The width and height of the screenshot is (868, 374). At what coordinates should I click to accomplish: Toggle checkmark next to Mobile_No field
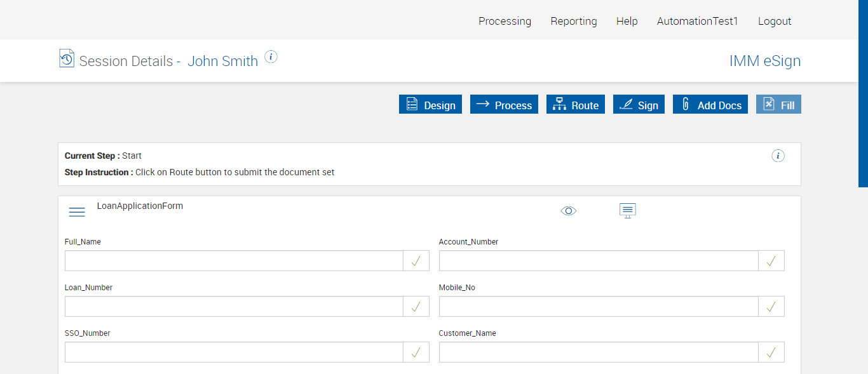click(771, 307)
